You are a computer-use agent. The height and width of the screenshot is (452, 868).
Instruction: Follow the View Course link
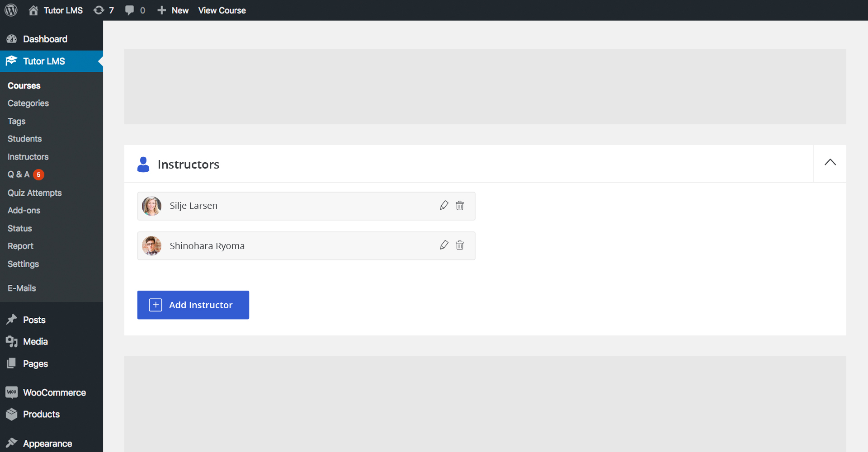(222, 10)
